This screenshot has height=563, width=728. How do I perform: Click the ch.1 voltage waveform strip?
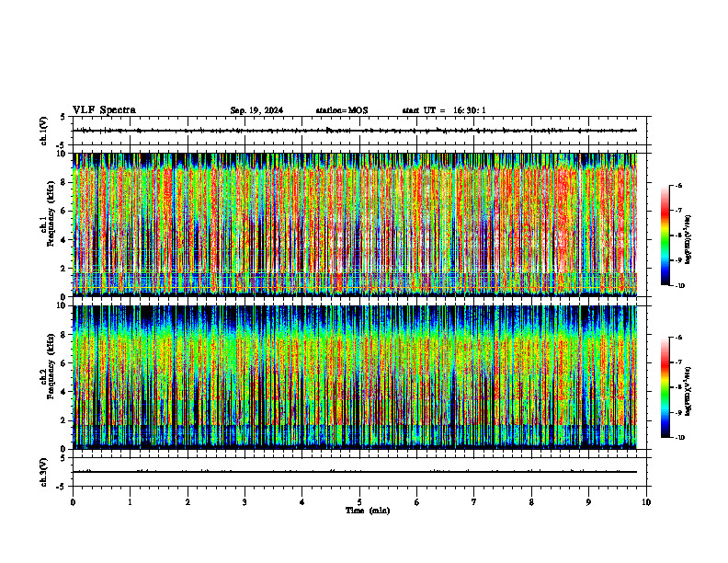[x=359, y=131]
